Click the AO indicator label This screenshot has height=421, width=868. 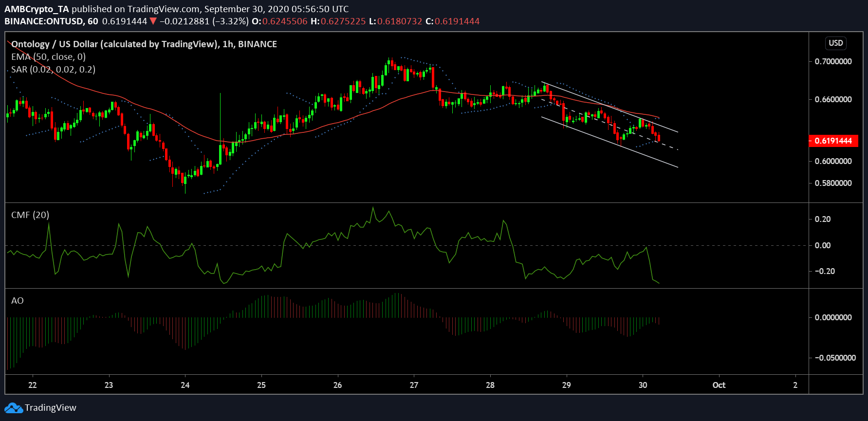coord(18,300)
